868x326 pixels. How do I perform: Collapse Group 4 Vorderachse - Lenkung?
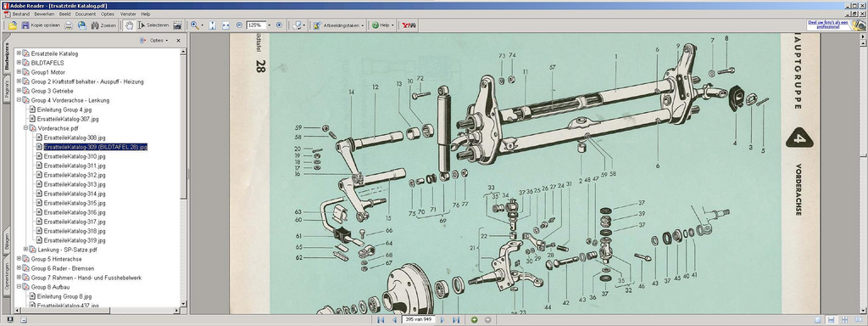click(19, 100)
